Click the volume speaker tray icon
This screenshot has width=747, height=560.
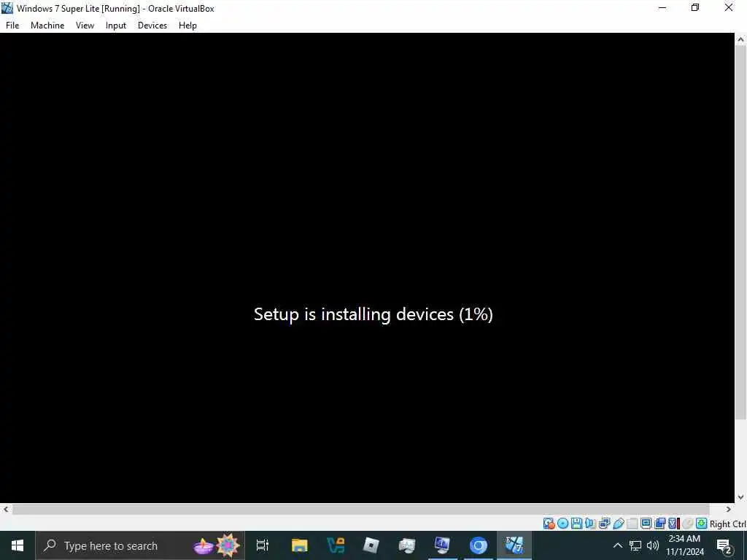point(653,545)
